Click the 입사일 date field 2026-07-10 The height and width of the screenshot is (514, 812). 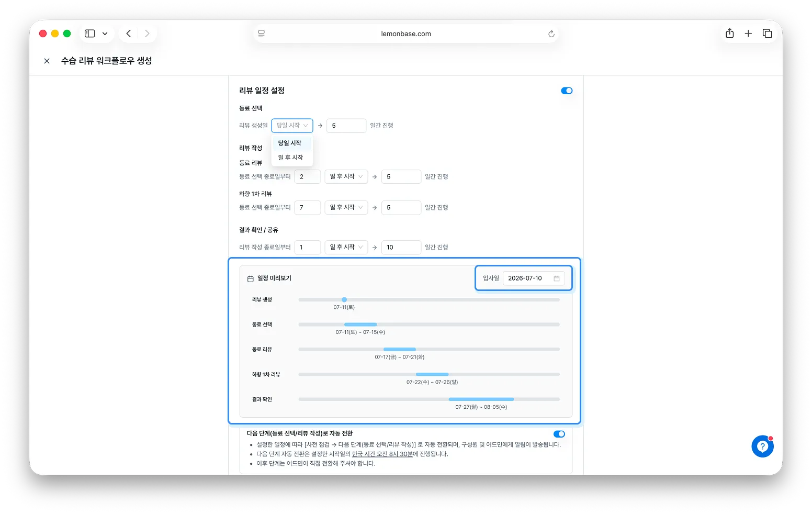click(x=534, y=278)
